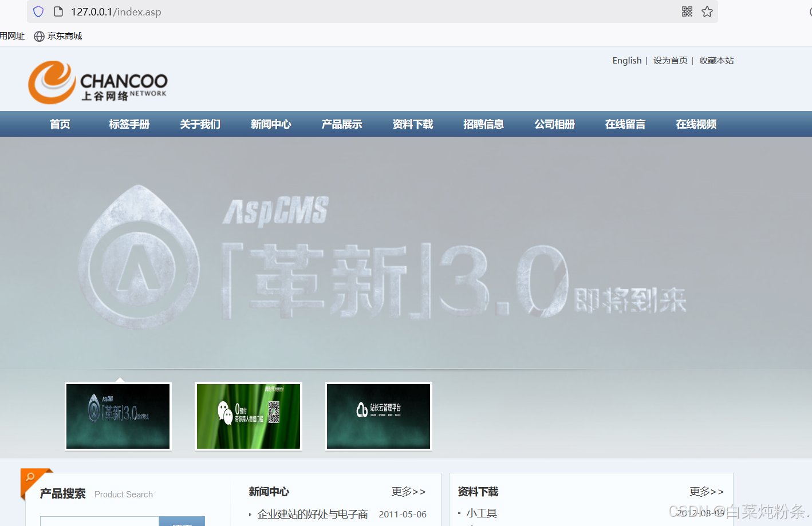The image size is (812, 526).
Task: Click the product search input field
Action: 99,521
